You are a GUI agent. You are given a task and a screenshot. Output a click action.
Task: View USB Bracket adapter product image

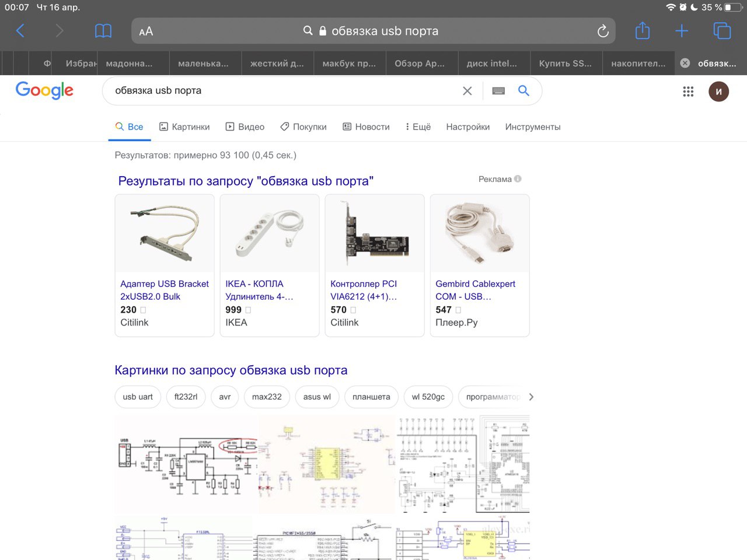point(165,234)
